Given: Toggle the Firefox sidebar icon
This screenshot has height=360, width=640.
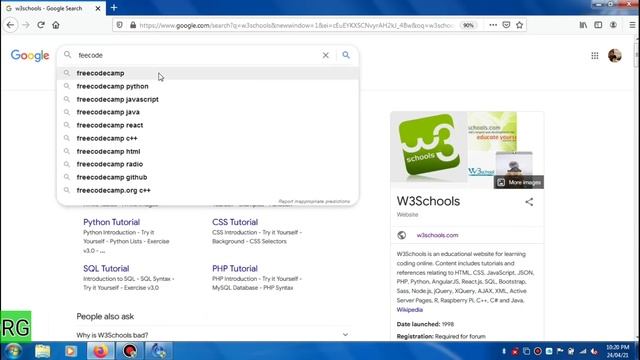Looking at the screenshot, I should 598,25.
